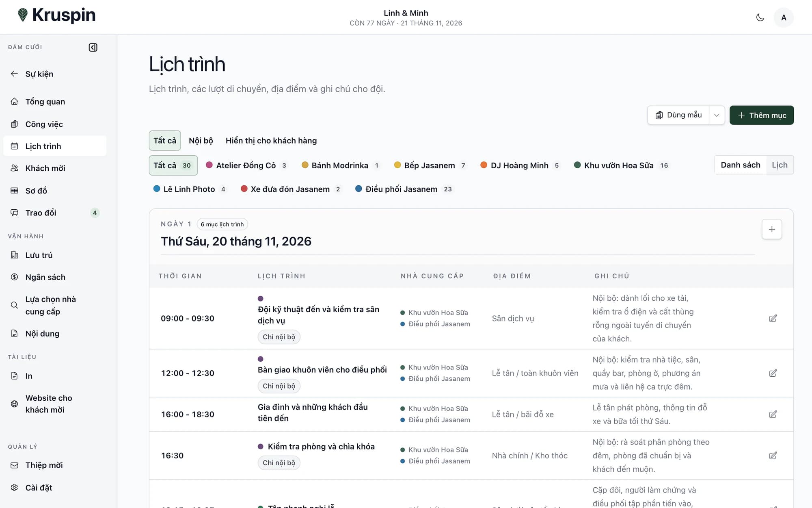Filter schedule by DJ Hoàng Minh vendor
This screenshot has height=508, width=812.
point(520,165)
